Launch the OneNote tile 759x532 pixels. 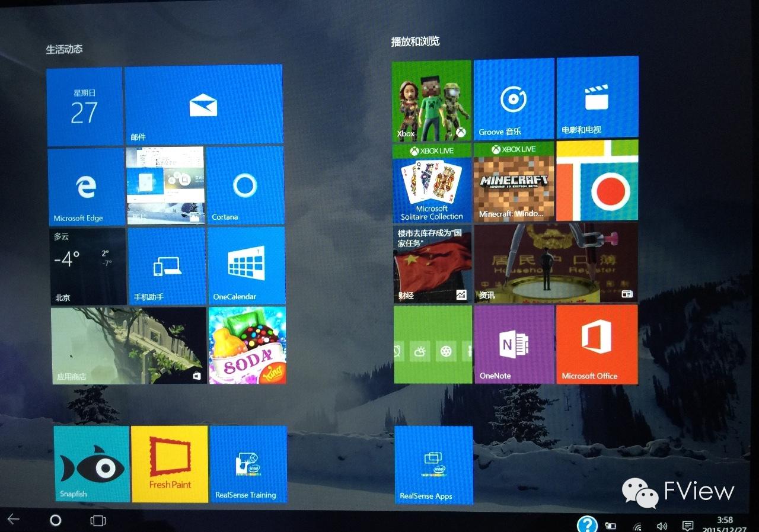[x=515, y=344]
